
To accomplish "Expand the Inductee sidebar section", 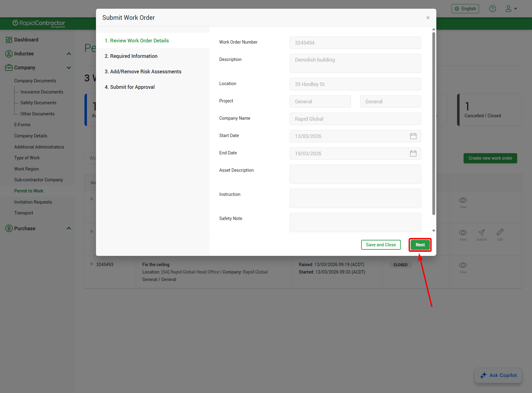I will 69,54.
